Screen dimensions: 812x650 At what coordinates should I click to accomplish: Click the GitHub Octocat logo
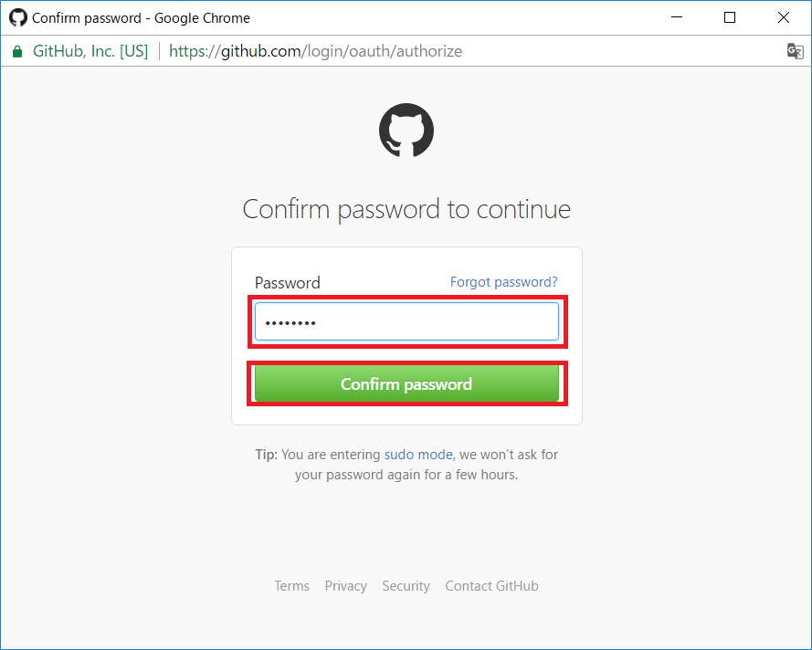coord(406,130)
